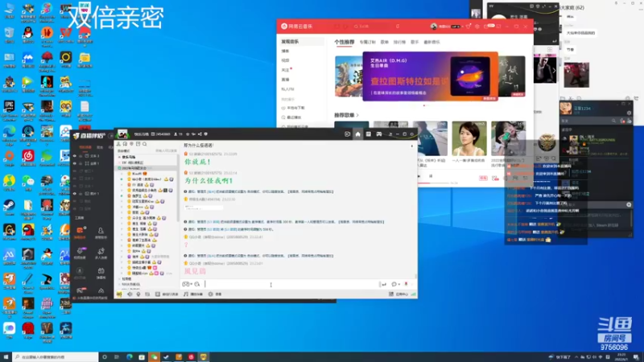The width and height of the screenshot is (644, 362).
Task: Open the 艾热AIR purple banner in NetEase
Action: [x=430, y=76]
